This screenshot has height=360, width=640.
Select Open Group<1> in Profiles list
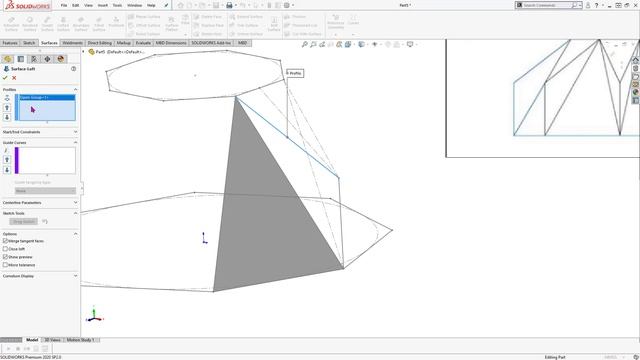pyautogui.click(x=47, y=98)
